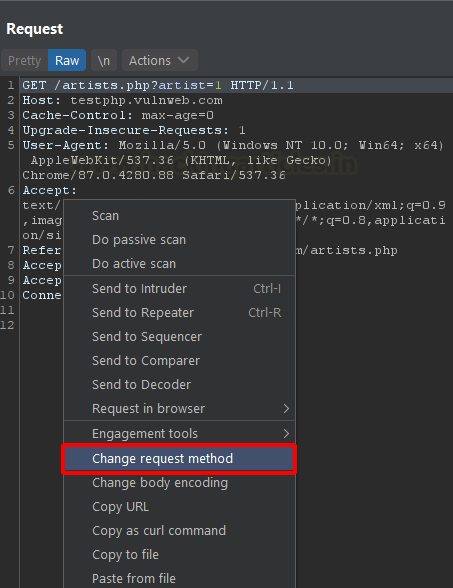
Task: Select Scan from context menu
Action: [x=179, y=216]
